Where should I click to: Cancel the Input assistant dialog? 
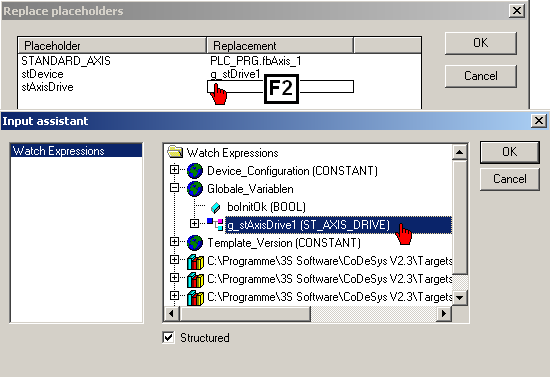[509, 179]
